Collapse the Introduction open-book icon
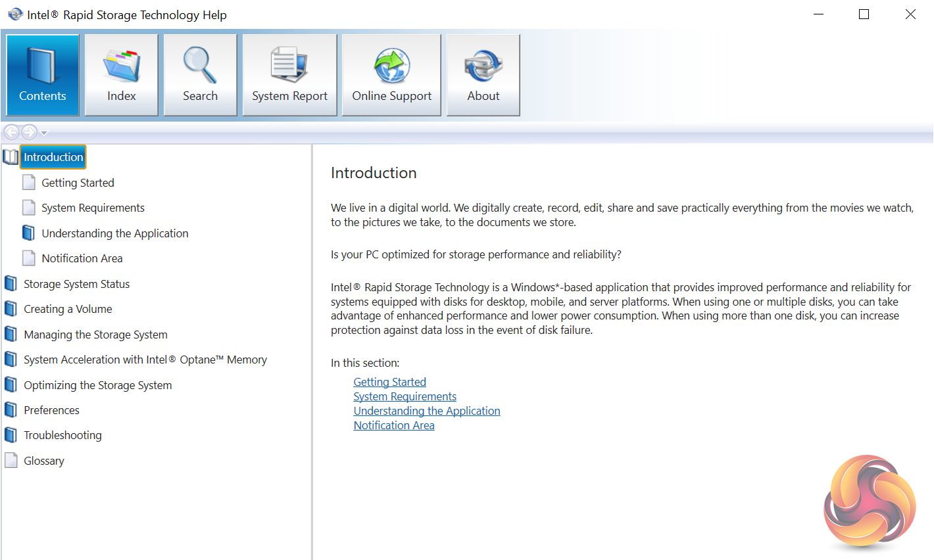This screenshot has height=560, width=934. (11, 157)
